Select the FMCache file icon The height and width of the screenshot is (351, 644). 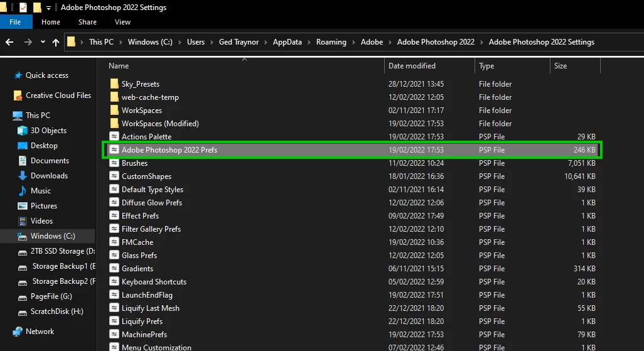click(x=114, y=242)
